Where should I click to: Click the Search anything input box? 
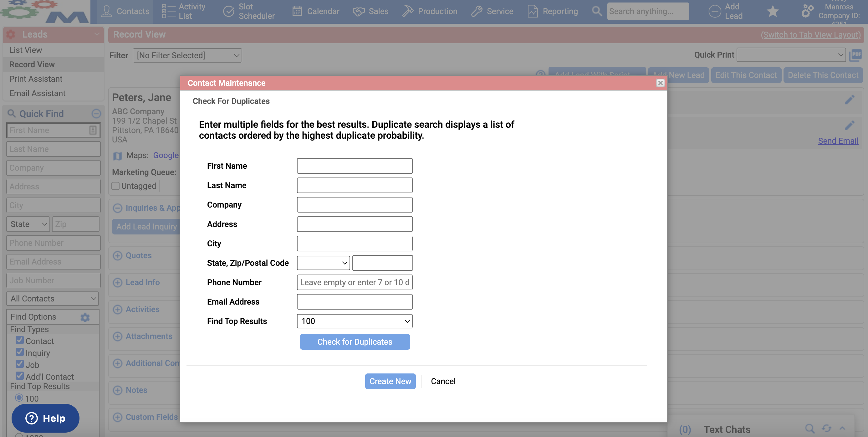coord(648,11)
